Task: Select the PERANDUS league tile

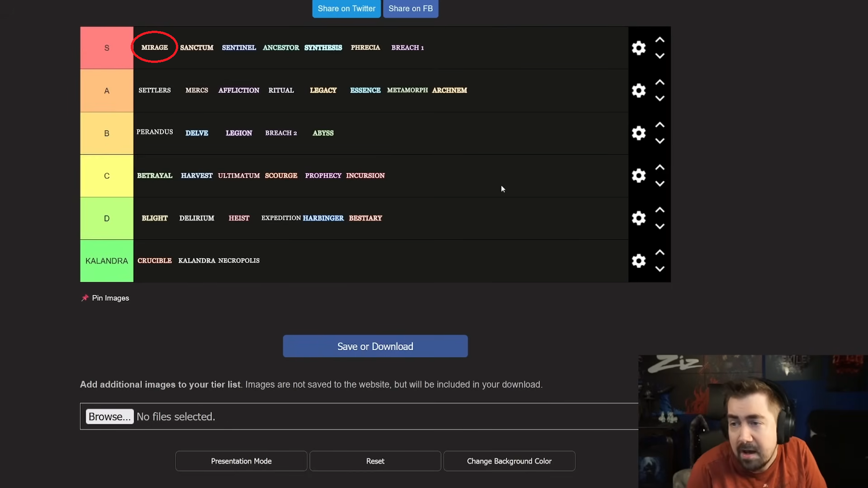Action: point(155,132)
